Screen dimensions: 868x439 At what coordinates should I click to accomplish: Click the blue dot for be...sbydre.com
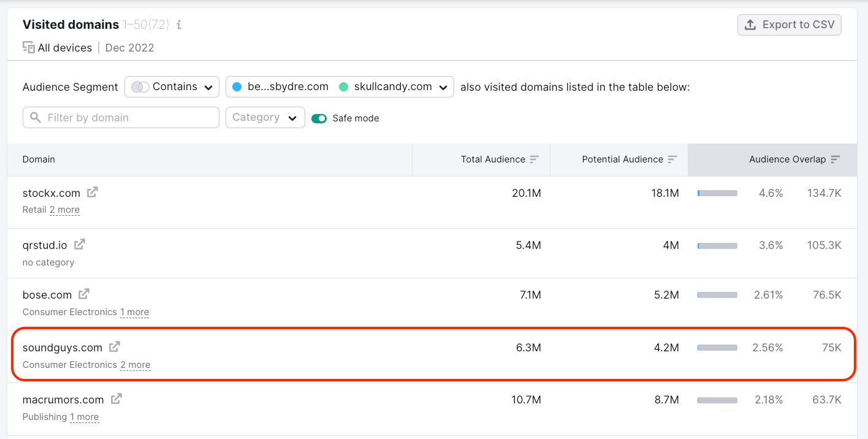(237, 87)
